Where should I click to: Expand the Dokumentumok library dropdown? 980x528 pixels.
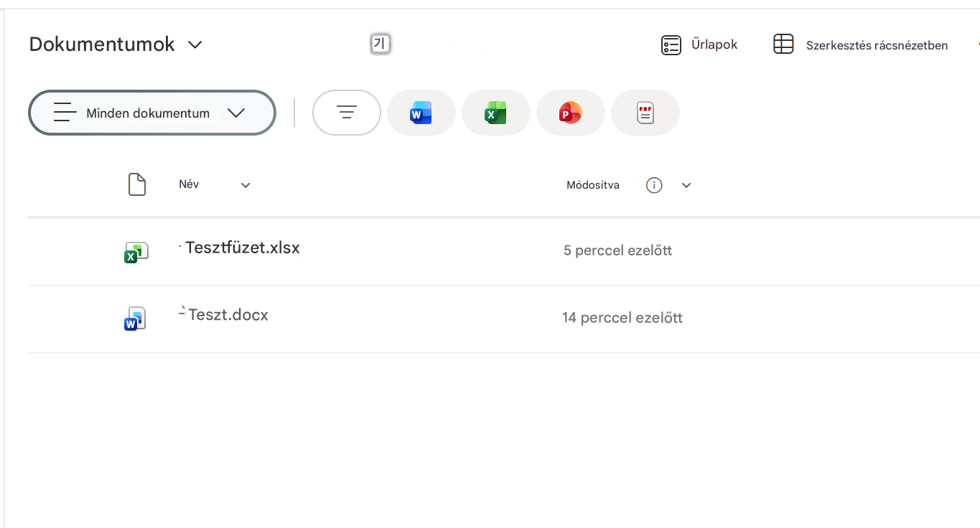pos(195,44)
